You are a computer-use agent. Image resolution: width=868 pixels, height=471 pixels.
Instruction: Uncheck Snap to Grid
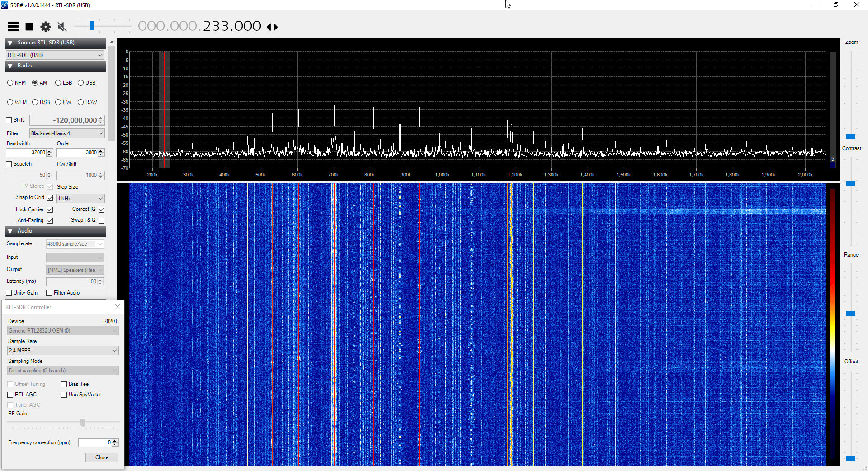click(x=50, y=198)
